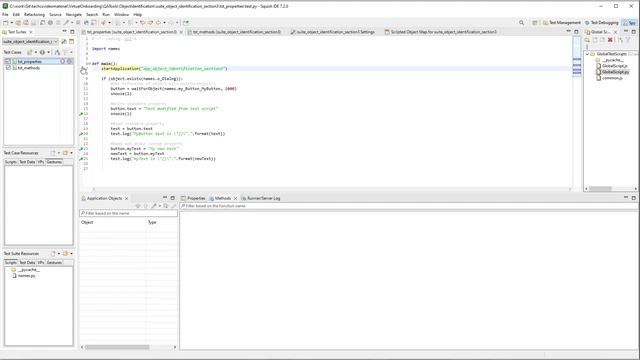Toggle the tst_methods test case checkbox

click(x=8, y=68)
